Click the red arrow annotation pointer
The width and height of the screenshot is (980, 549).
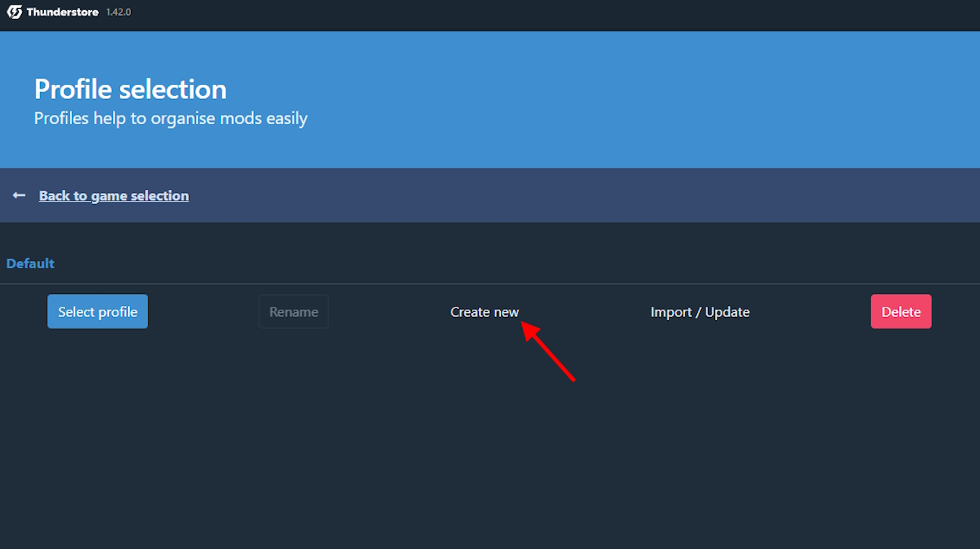550,354
